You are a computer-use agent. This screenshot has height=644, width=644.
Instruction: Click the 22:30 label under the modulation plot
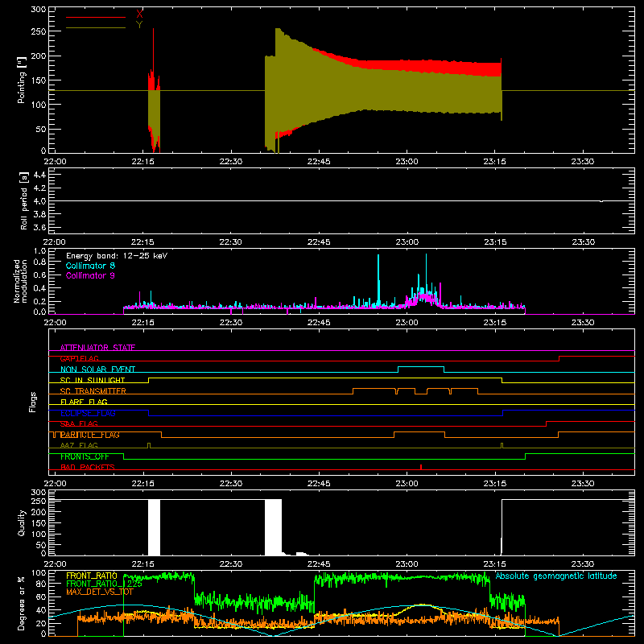[231, 323]
